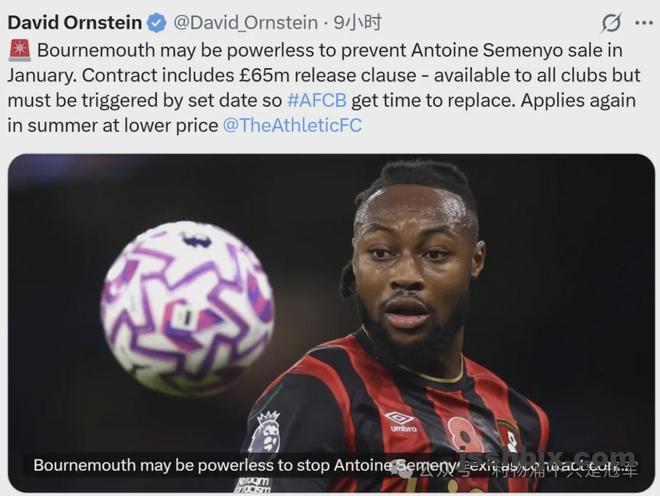
Task: Click the word Bournemouth starting the tweet
Action: click(90, 49)
